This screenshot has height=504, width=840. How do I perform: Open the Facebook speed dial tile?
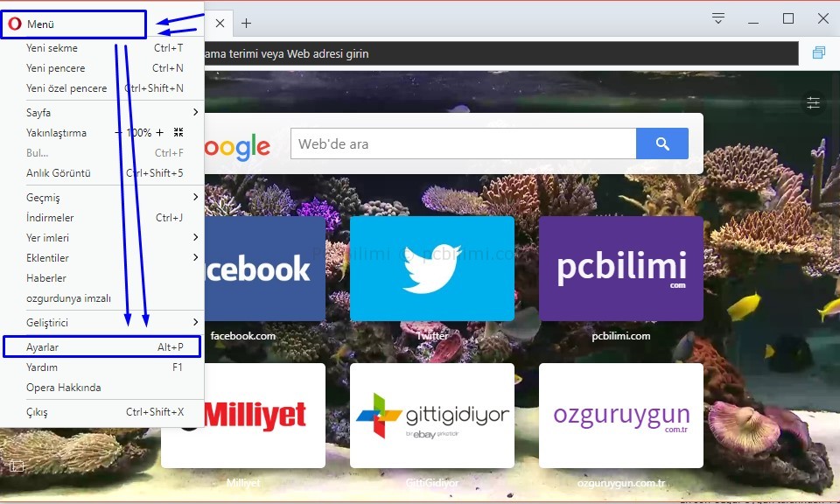pyautogui.click(x=264, y=269)
